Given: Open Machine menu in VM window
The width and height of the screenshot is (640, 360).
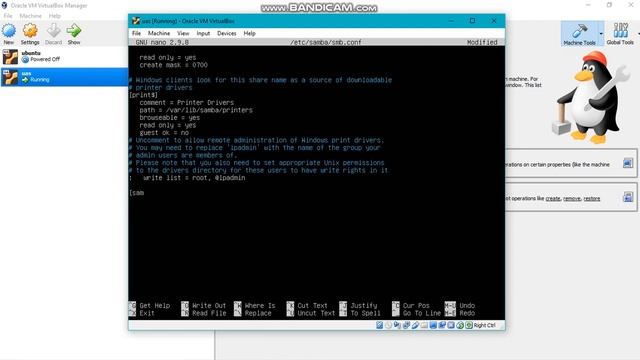Looking at the screenshot, I should point(159,33).
